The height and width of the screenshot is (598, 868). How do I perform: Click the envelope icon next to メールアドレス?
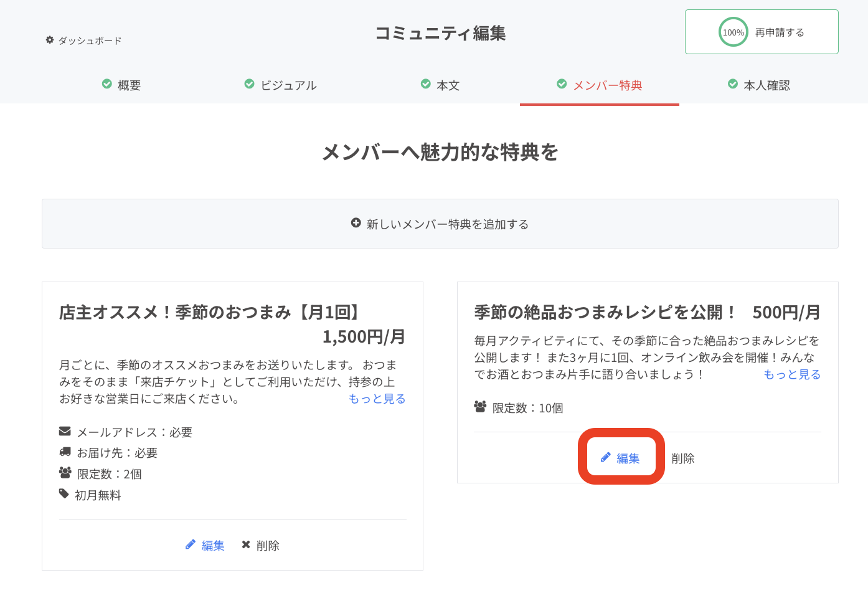tap(65, 431)
